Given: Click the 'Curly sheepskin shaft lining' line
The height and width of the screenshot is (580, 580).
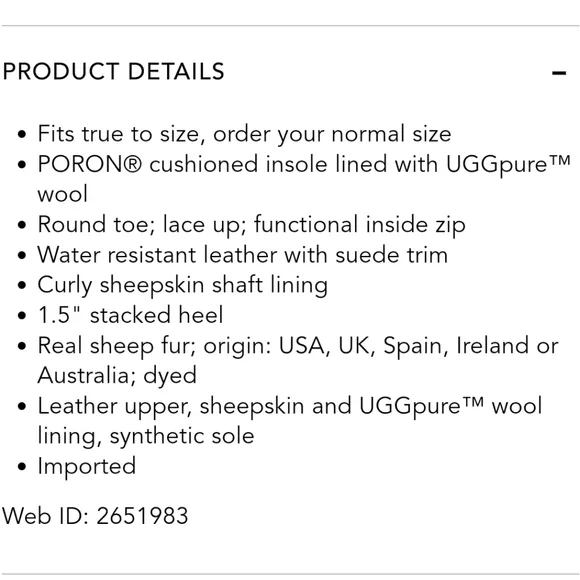Looking at the screenshot, I should pyautogui.click(x=183, y=286).
